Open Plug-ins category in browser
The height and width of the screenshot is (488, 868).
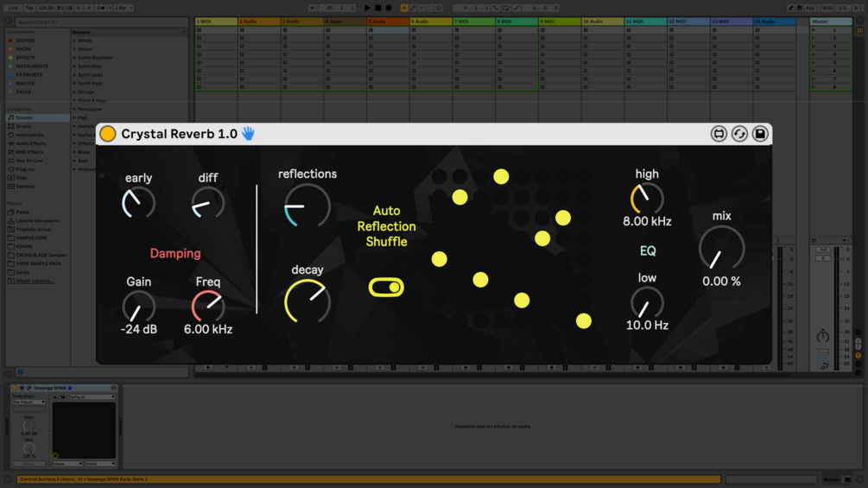coord(25,169)
